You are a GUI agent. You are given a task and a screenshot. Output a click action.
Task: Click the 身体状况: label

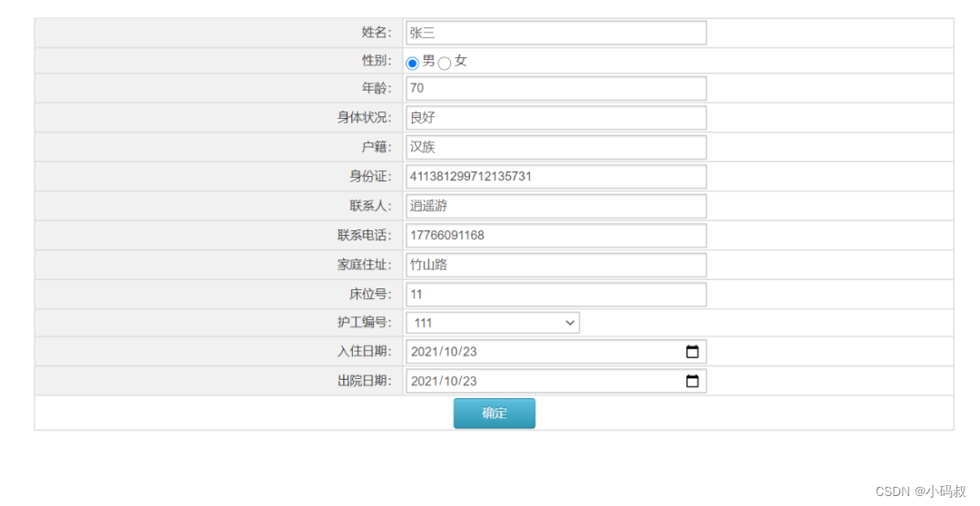pos(365,118)
